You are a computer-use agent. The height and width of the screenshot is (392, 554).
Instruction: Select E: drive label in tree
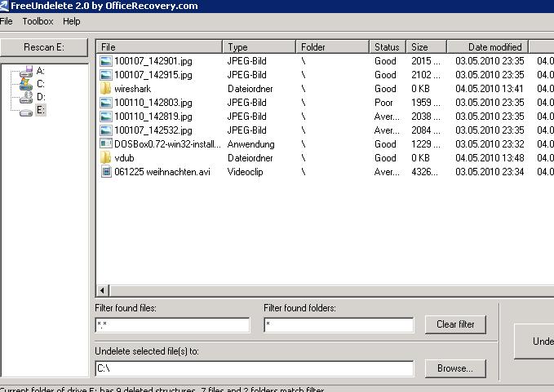pyautogui.click(x=41, y=110)
